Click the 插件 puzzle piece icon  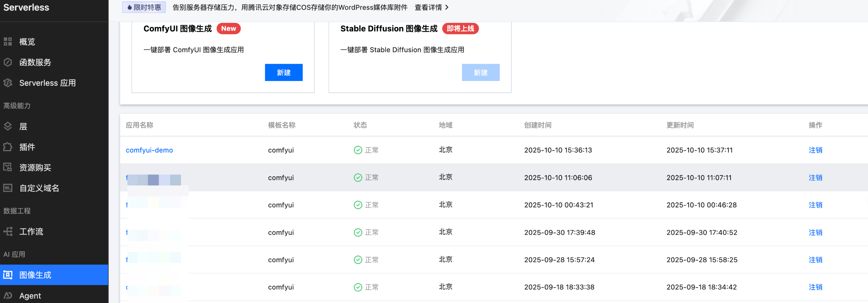(x=8, y=147)
